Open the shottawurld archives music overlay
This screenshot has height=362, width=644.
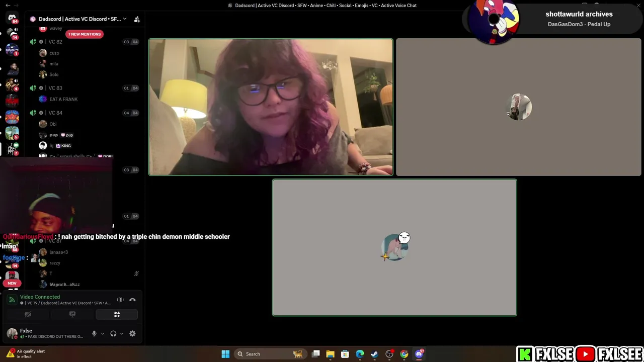click(x=552, y=19)
